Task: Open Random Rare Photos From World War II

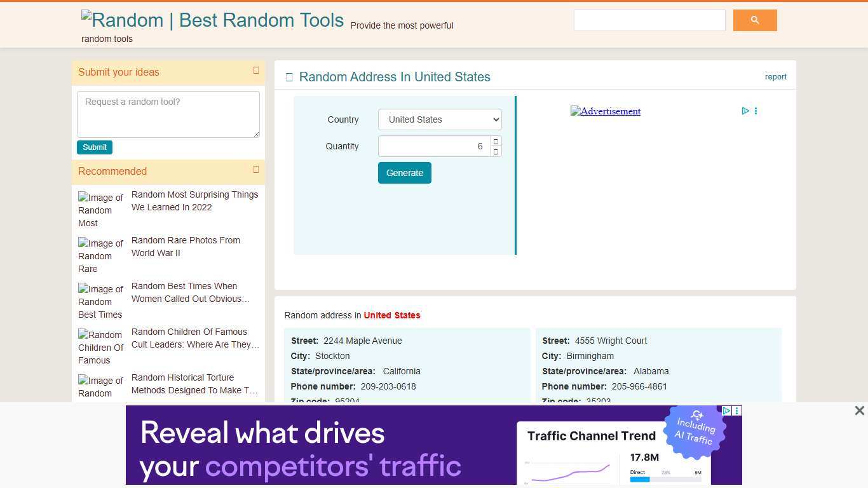Action: 186,247
